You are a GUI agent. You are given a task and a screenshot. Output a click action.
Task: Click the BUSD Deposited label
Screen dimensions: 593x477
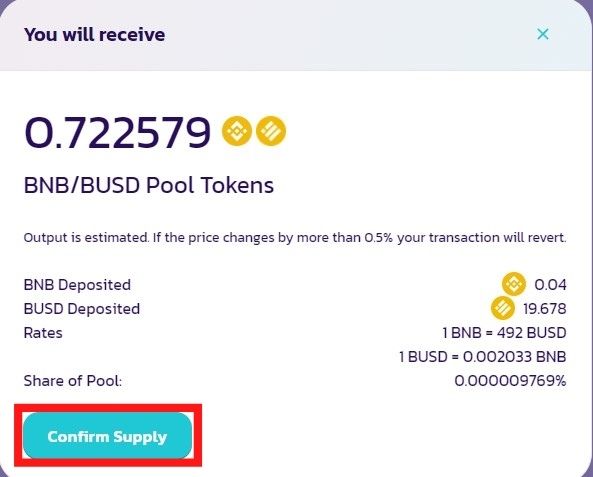point(82,309)
